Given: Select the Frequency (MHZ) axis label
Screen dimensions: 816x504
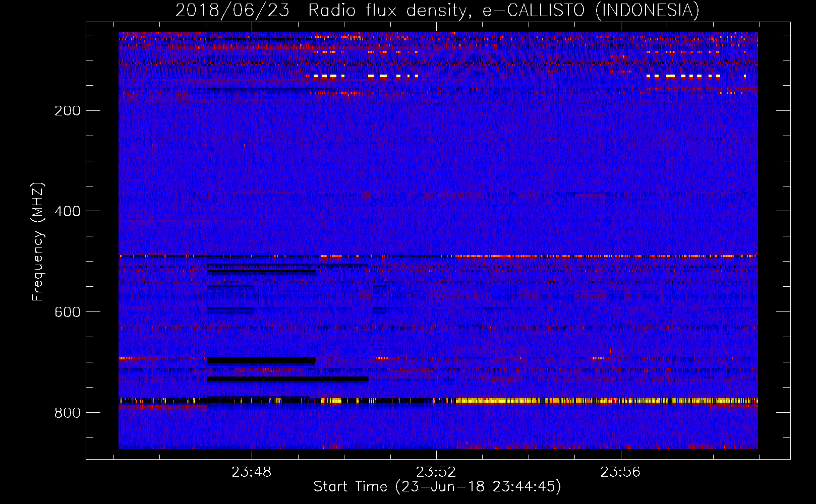Looking at the screenshot, I should (38, 242).
